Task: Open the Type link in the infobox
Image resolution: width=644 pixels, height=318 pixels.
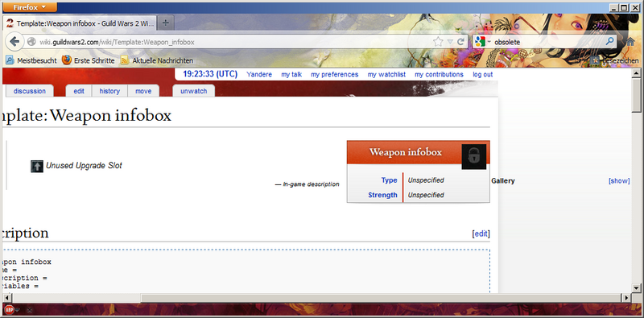Action: pyautogui.click(x=389, y=180)
